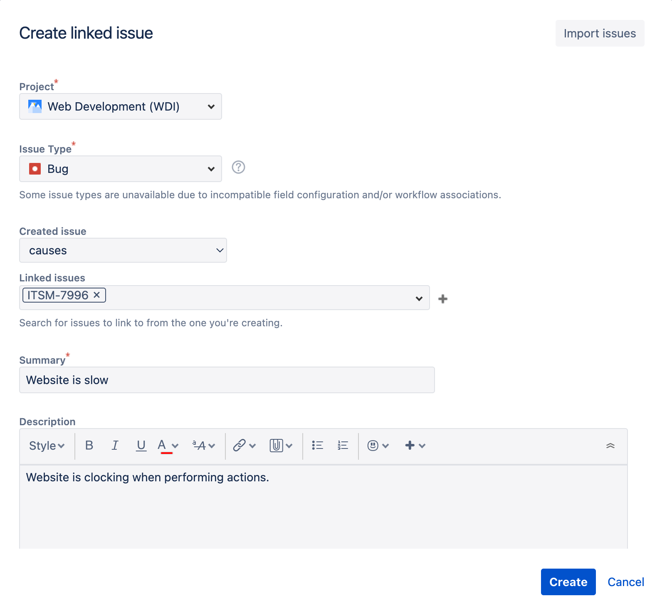The image size is (672, 616).
Task: Collapse the description editor toolbar
Action: click(611, 445)
